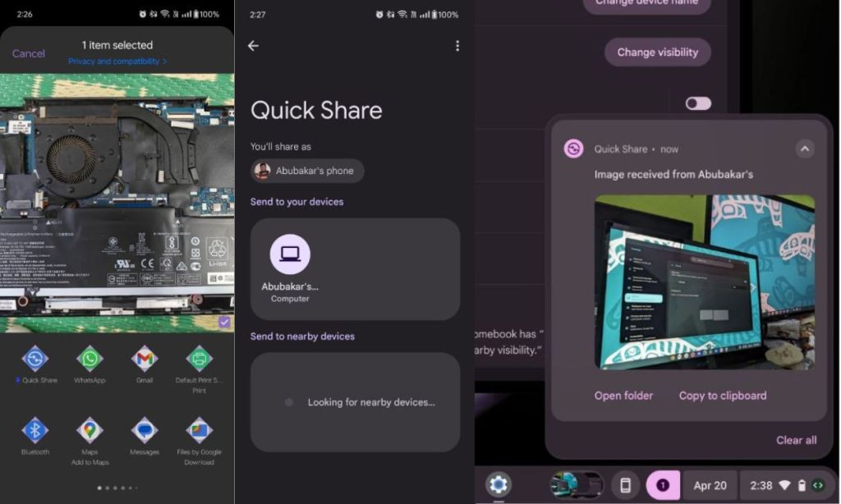Open Phone Hub icon on shelf
The width and height of the screenshot is (841, 504).
(625, 485)
